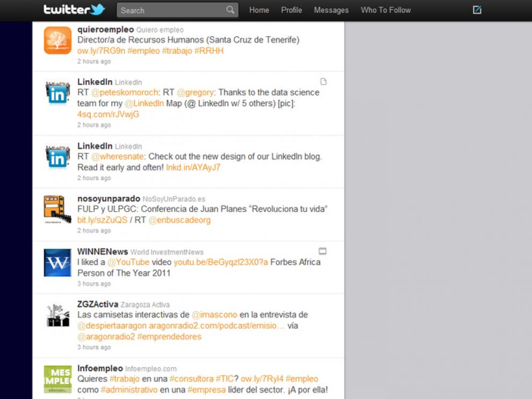Follow the ow.ly/7RG9n link
532x399 pixels.
pyautogui.click(x=101, y=51)
